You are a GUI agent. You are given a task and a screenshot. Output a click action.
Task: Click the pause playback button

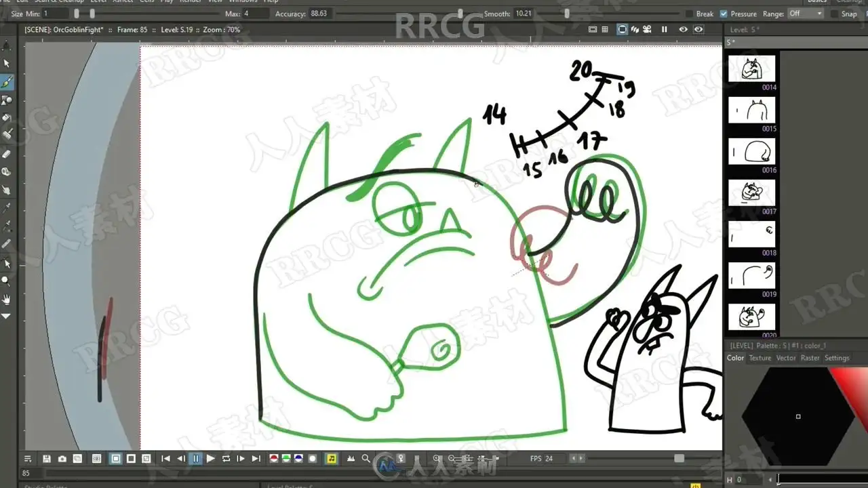coord(196,459)
